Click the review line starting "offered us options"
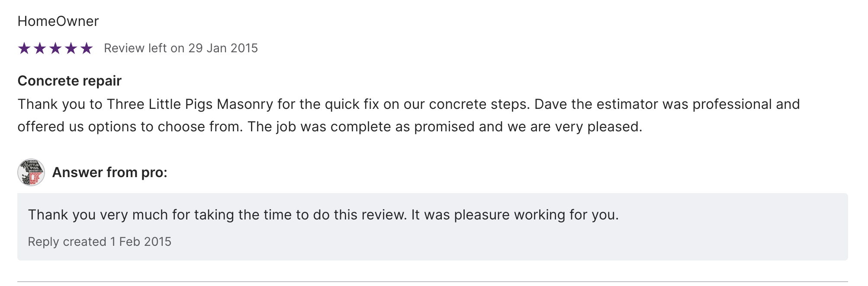Viewport: 868px width, 286px height. [x=329, y=127]
